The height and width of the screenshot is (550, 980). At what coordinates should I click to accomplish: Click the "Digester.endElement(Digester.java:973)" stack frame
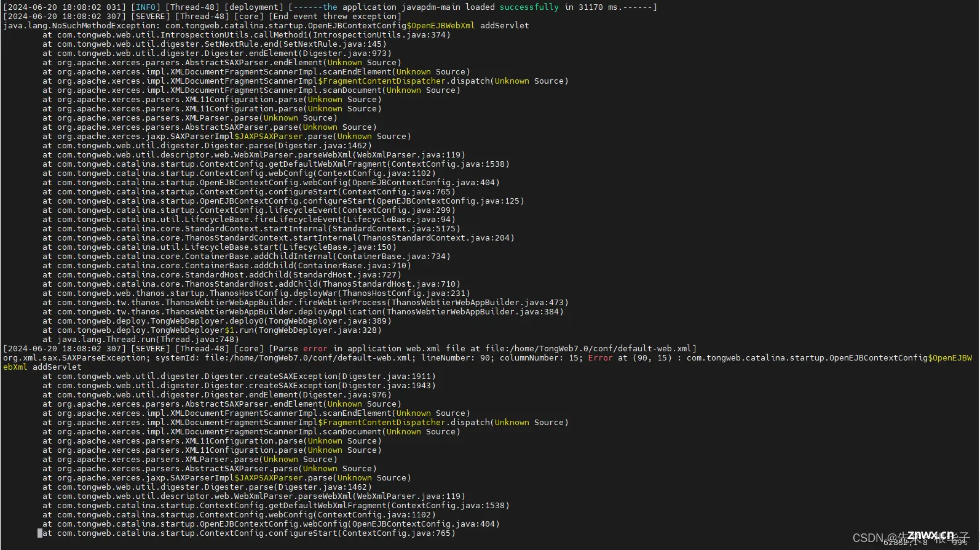pos(217,54)
